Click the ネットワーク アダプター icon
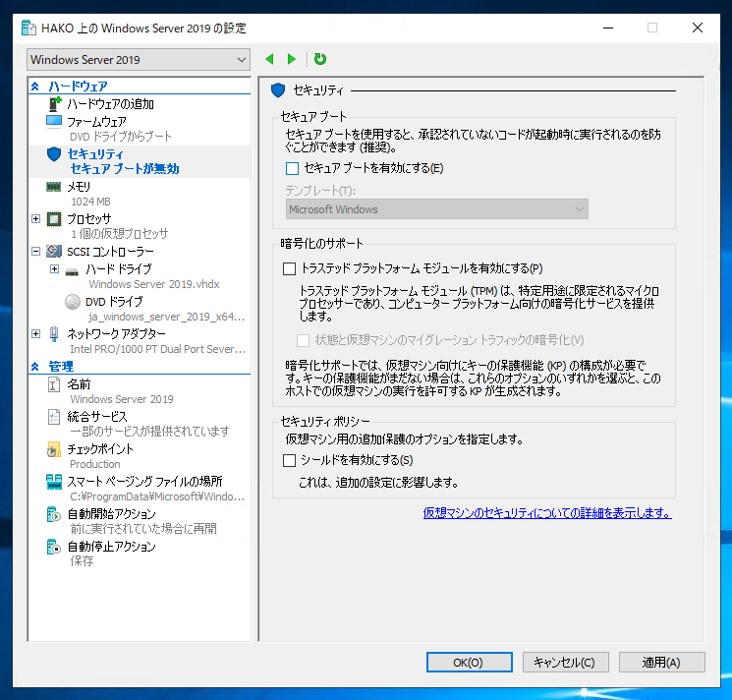The height and width of the screenshot is (700, 732). pyautogui.click(x=54, y=334)
